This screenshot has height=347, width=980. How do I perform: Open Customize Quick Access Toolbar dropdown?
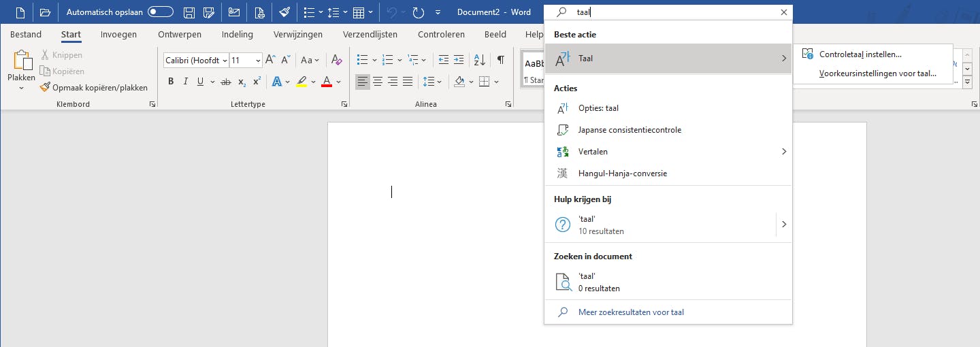pyautogui.click(x=437, y=12)
